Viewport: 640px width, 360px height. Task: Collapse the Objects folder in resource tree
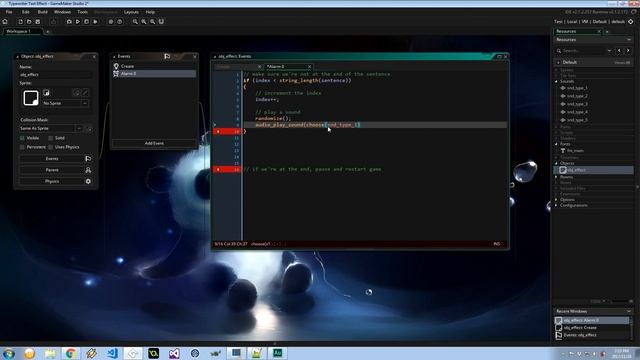click(556, 163)
